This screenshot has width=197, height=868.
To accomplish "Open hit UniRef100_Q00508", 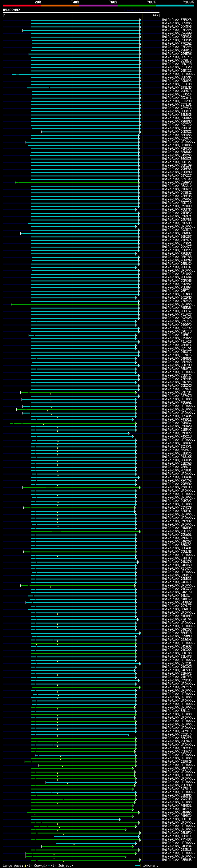I will pyautogui.click(x=177, y=26).
